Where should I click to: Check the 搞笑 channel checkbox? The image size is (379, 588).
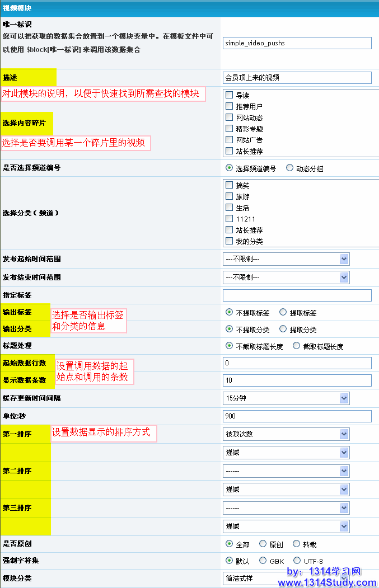(229, 185)
